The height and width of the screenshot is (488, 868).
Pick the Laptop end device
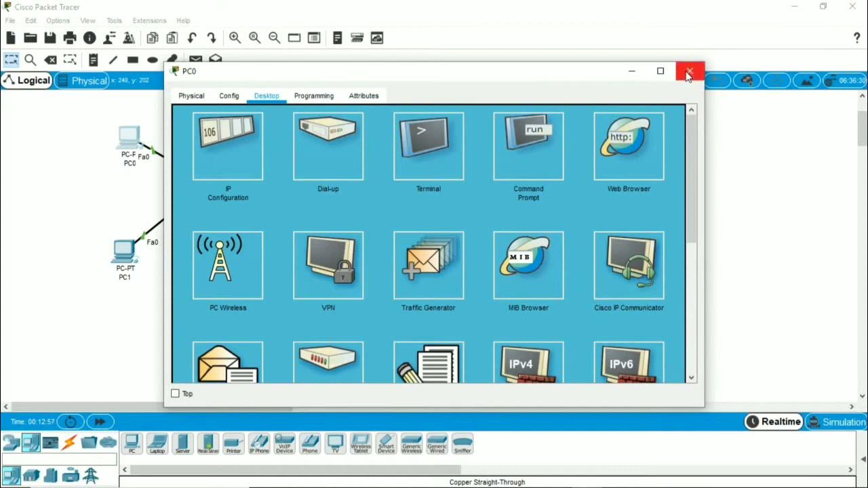click(x=157, y=444)
